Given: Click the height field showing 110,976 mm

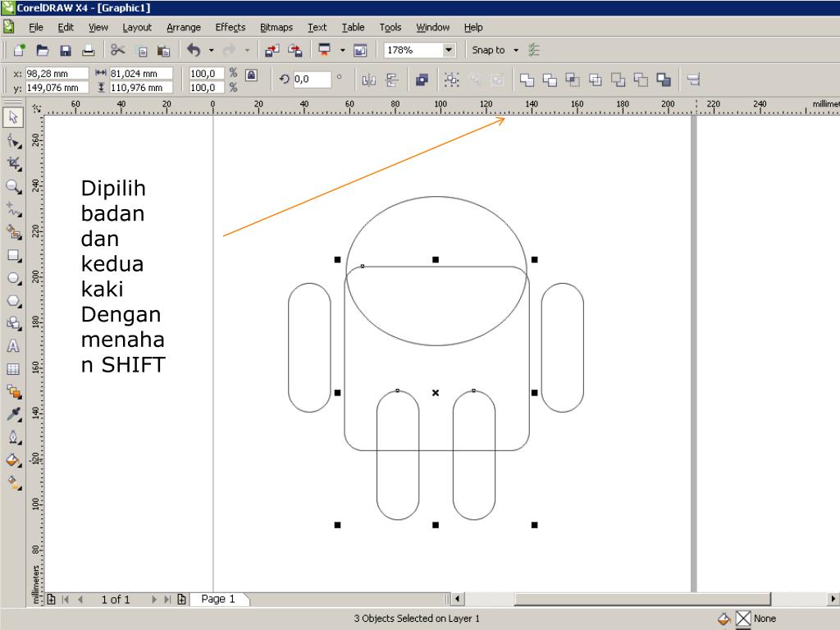Looking at the screenshot, I should (141, 87).
